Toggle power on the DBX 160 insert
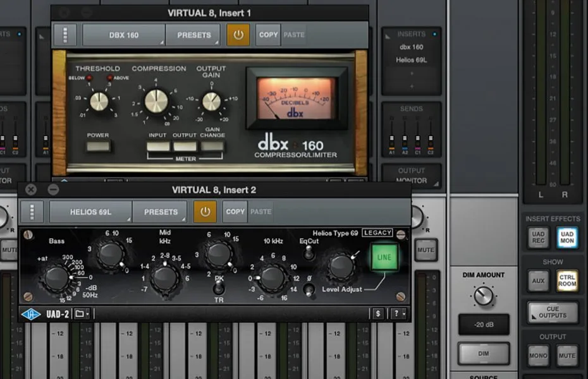This screenshot has width=588, height=379. pos(238,35)
